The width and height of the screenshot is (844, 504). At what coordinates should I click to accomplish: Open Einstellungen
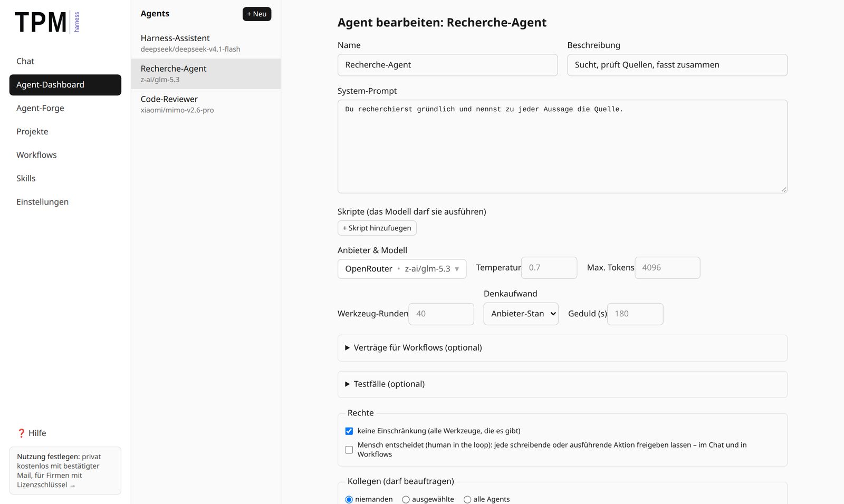pyautogui.click(x=65, y=202)
